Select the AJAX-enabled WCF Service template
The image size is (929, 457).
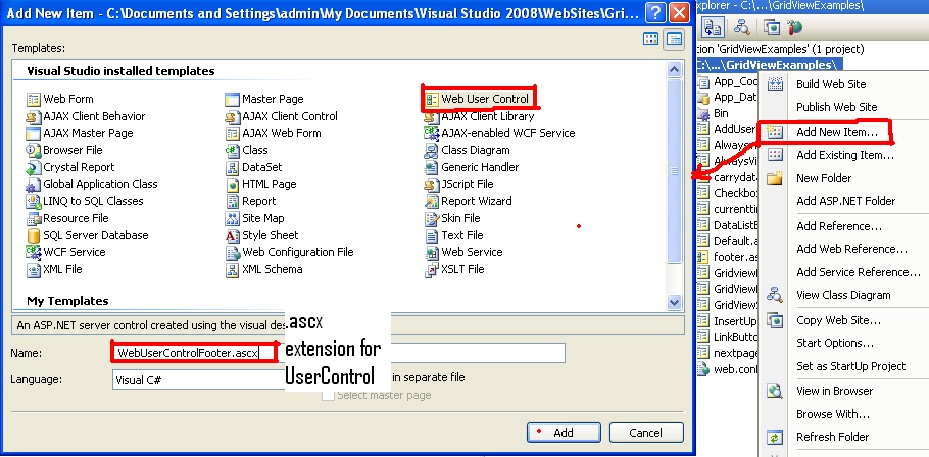pos(500,133)
